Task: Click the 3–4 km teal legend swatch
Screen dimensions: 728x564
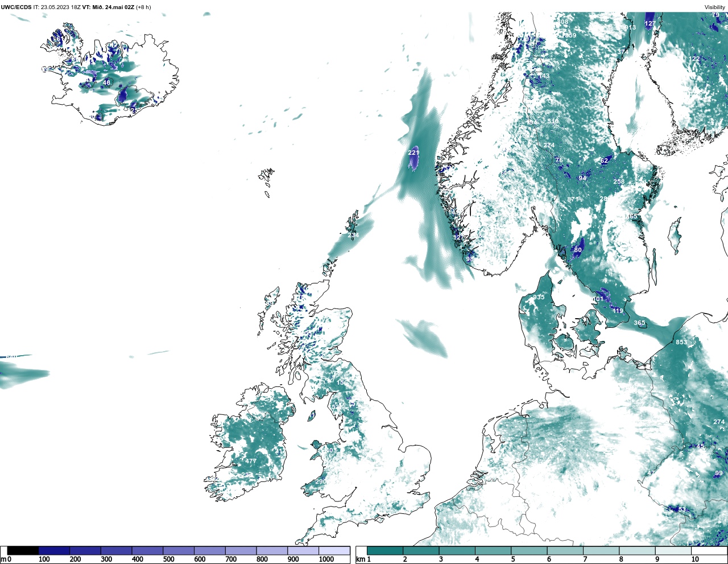Action: tap(457, 551)
